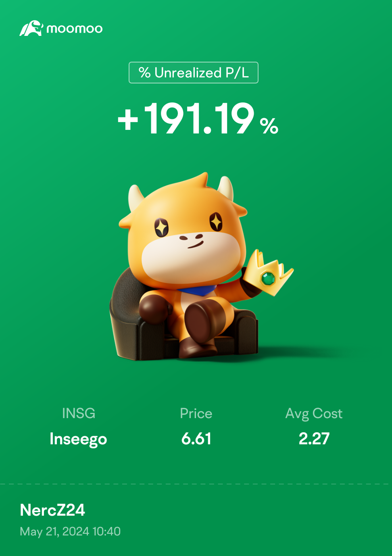Click the small percent sign after 191.19
Viewport: 392px width, 556px height.
click(269, 126)
